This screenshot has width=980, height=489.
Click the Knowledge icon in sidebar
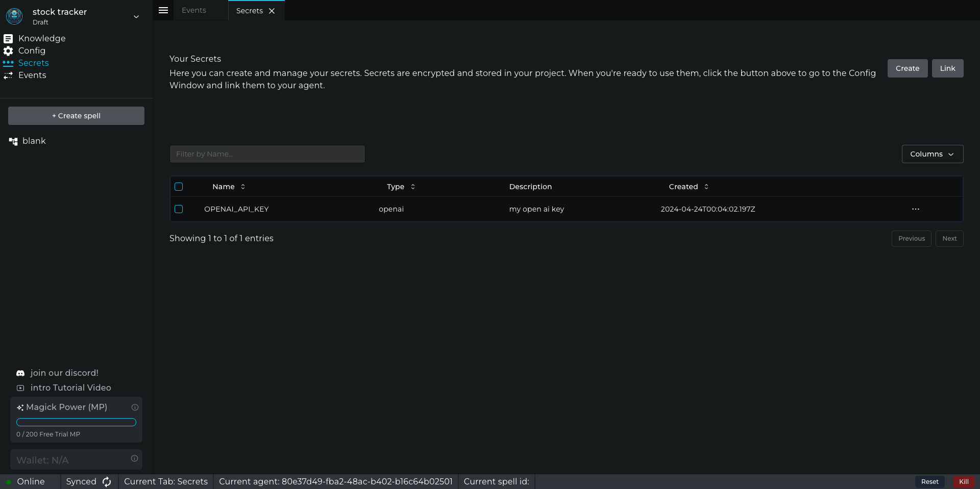[x=8, y=39]
